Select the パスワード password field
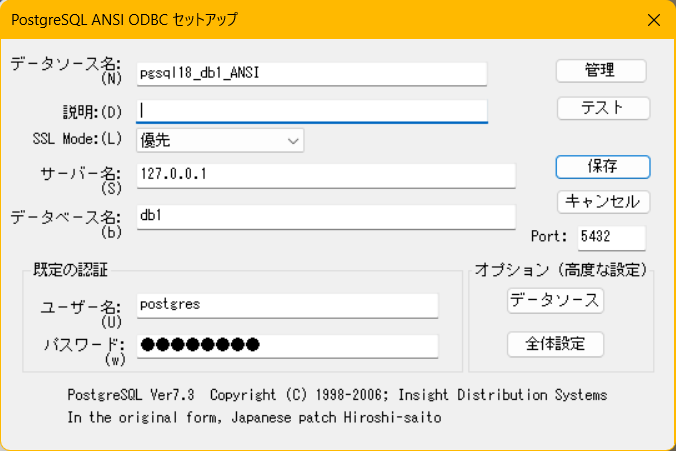 287,346
